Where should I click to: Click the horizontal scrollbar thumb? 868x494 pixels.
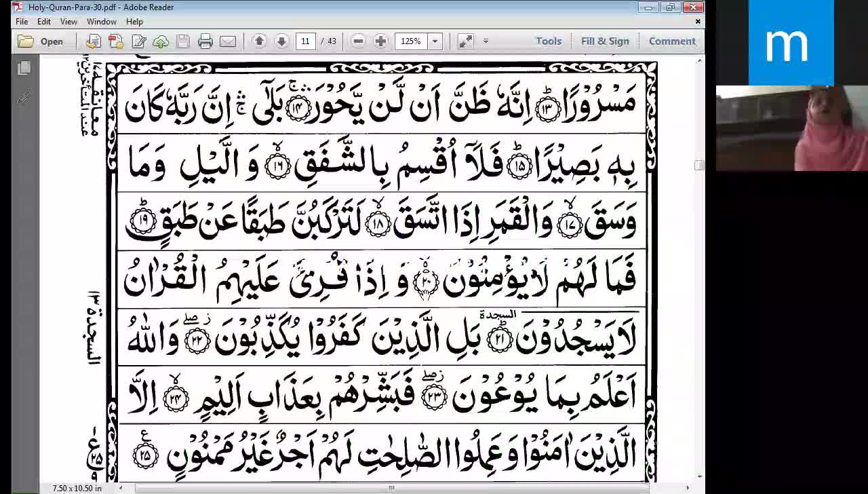[x=391, y=488]
